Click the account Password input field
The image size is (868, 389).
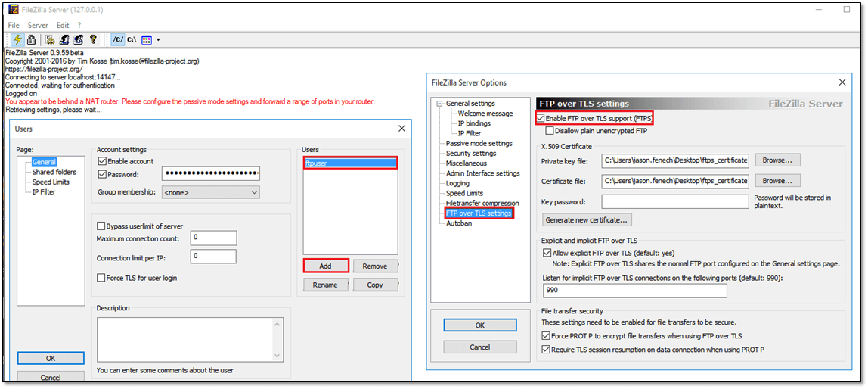(211, 174)
